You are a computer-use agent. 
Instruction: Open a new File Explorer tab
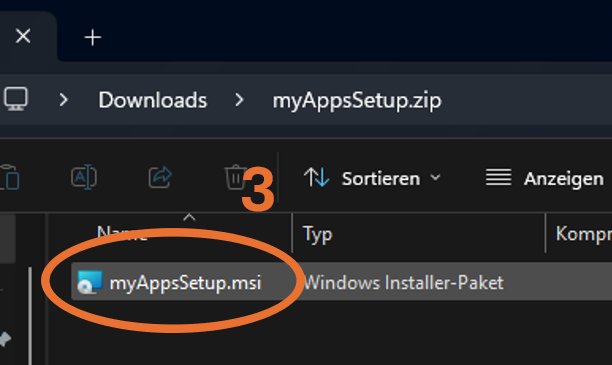pyautogui.click(x=93, y=37)
